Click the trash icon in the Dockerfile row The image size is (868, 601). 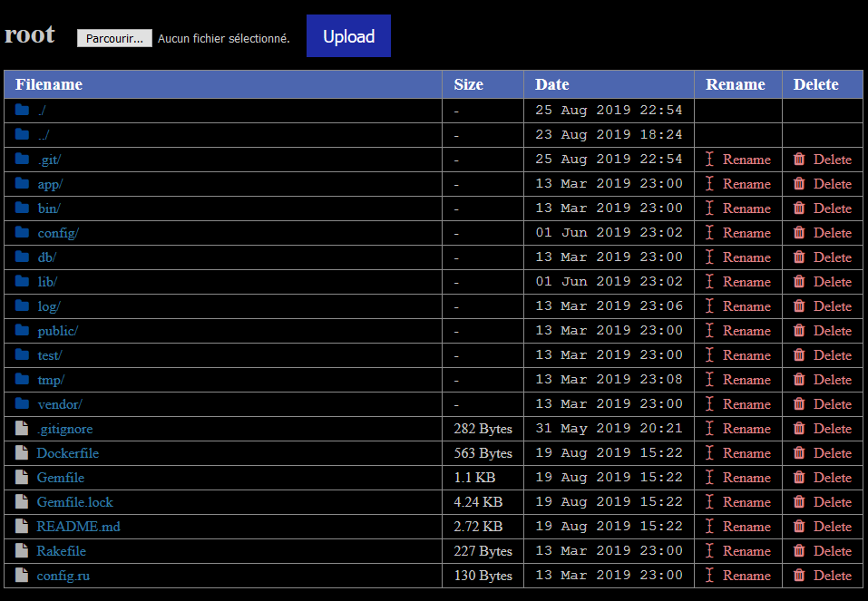799,452
